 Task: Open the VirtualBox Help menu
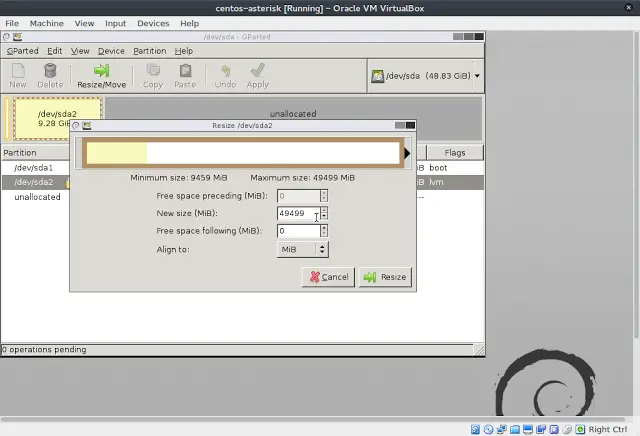[189, 23]
